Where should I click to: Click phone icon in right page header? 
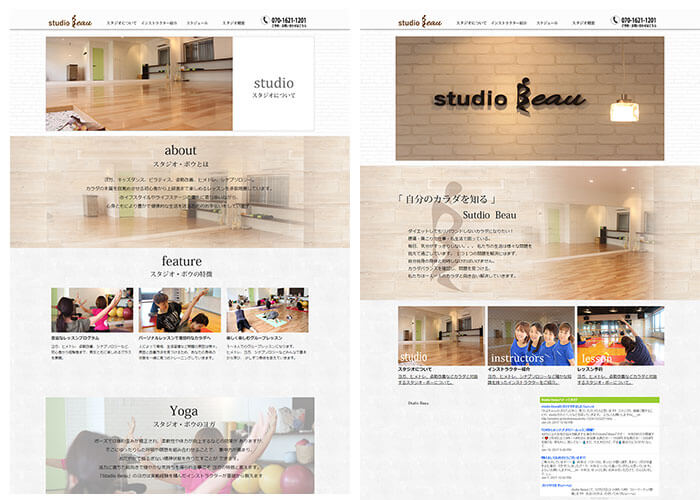(615, 20)
